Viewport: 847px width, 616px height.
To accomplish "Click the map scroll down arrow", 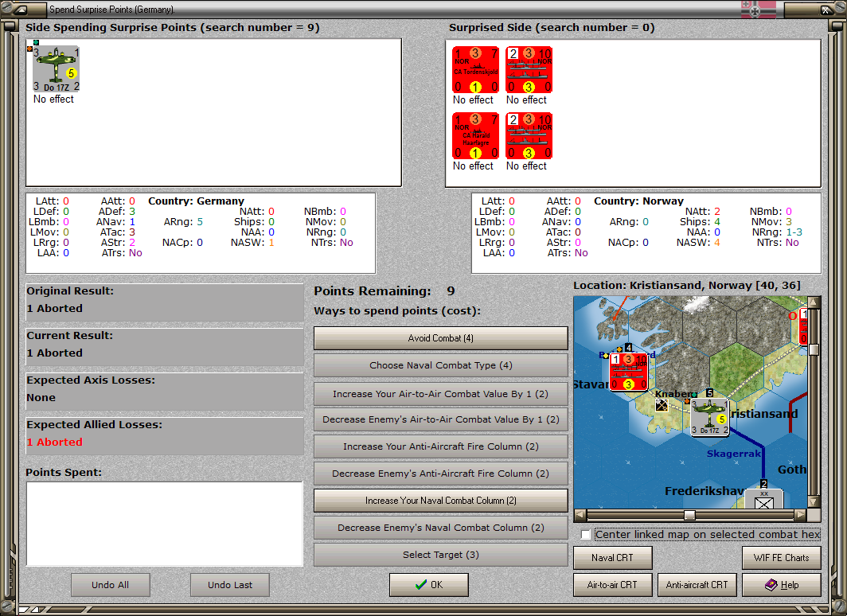I will (814, 501).
